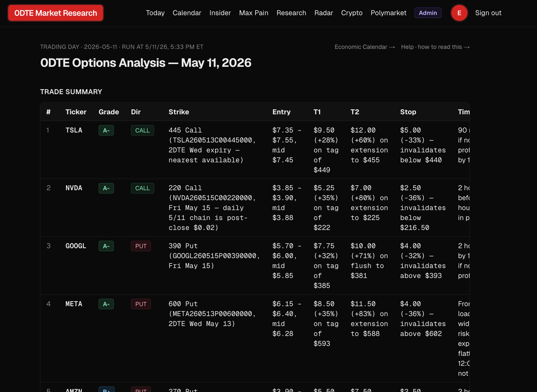Click the META T1 target $8.50
Screen dimensions: 537x392
tap(324, 304)
